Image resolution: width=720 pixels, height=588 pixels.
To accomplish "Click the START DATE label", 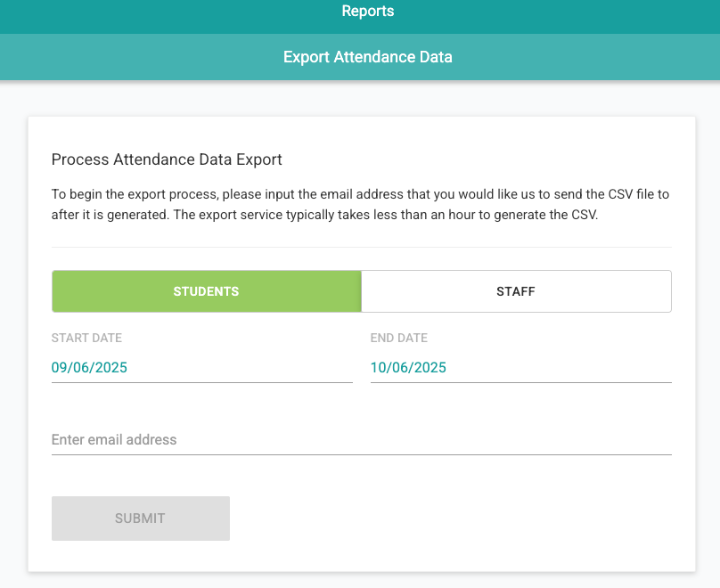I will pos(86,339).
